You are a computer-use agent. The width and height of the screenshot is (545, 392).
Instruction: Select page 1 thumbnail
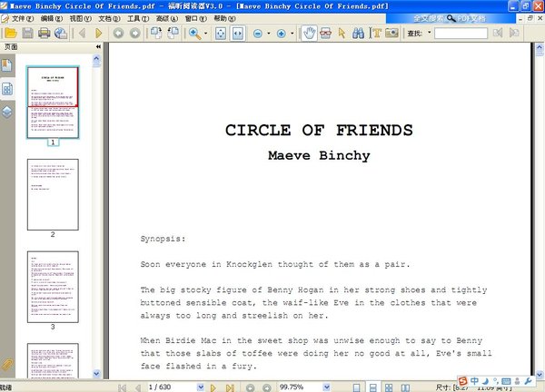53,103
